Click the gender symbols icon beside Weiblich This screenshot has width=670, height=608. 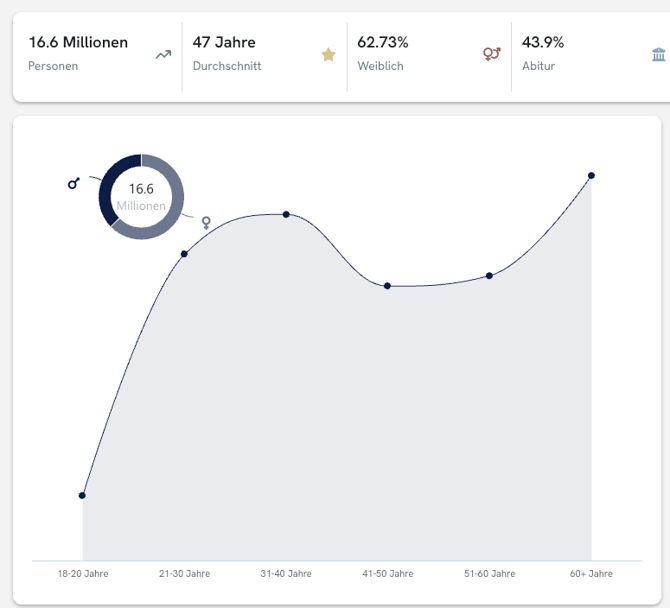tap(491, 55)
